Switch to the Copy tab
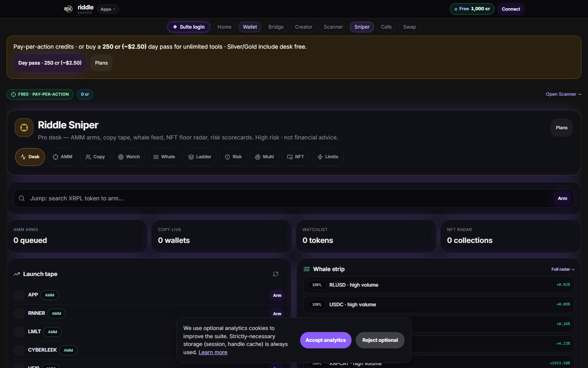The height and width of the screenshot is (368, 588). [x=95, y=157]
